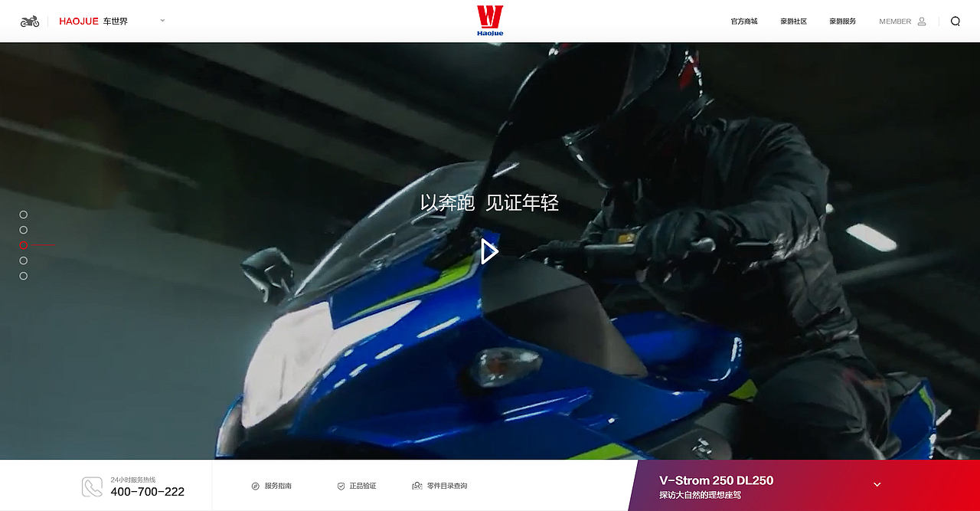Screen dimensions: 980x511
Task: Click the V-Strom 250 DL250 title
Action: pos(717,480)
